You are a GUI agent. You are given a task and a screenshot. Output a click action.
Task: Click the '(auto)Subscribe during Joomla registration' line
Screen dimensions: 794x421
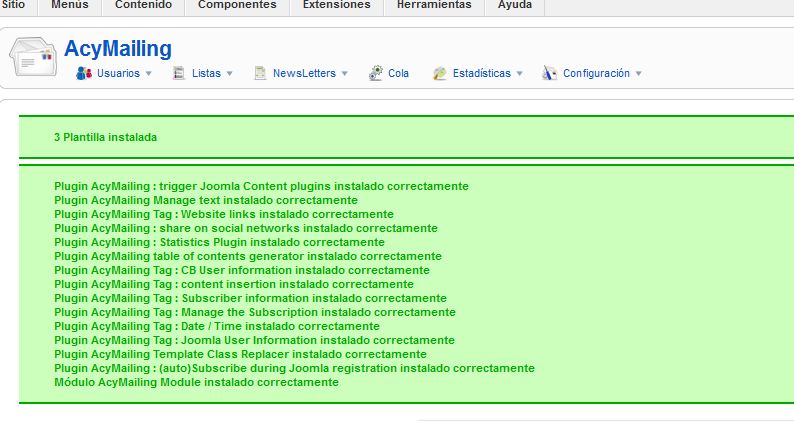294,368
